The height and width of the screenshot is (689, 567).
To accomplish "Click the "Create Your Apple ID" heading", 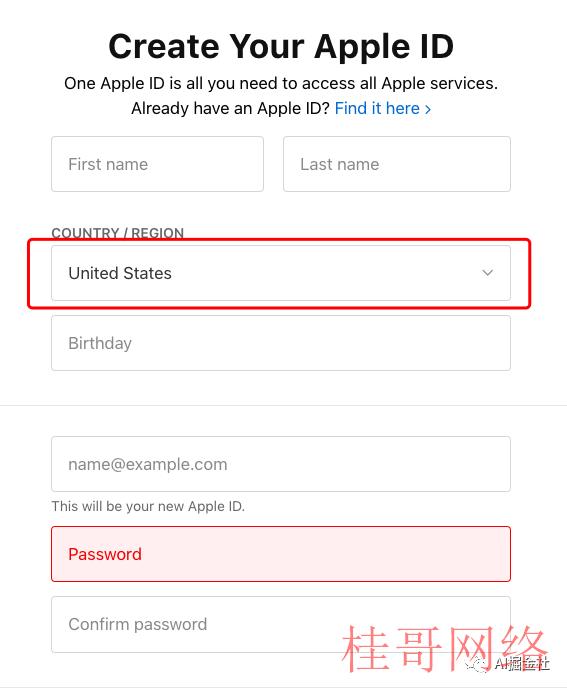I will tap(281, 47).
